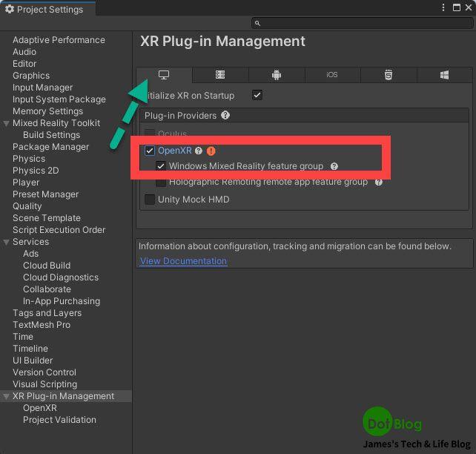Select the WebGL HTML5 platform tab
This screenshot has width=476, height=454.
(x=389, y=75)
